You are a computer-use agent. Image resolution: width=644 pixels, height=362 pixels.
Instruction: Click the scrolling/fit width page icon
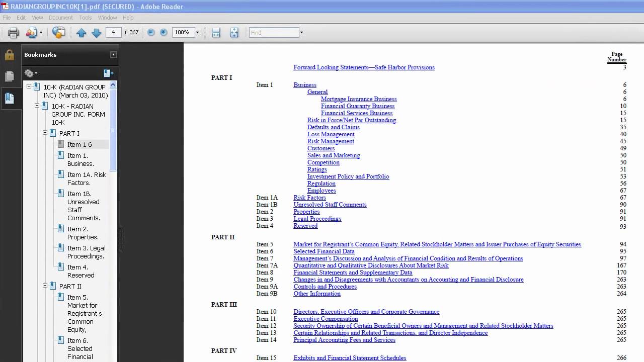click(x=216, y=33)
